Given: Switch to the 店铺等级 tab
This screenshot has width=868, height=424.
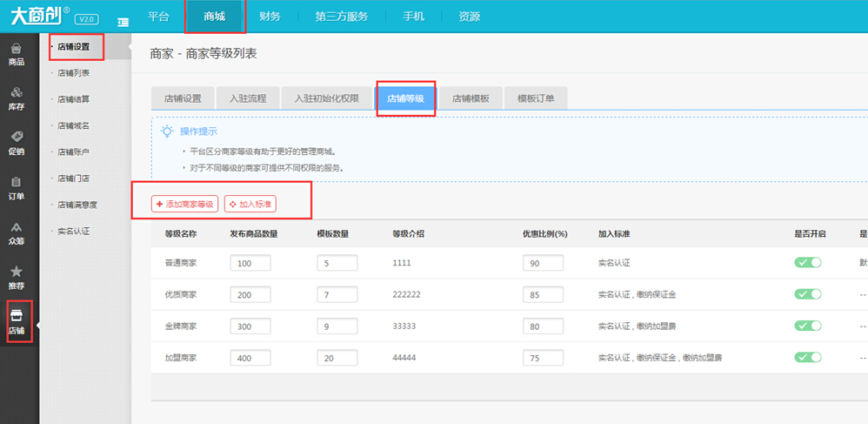Looking at the screenshot, I should click(405, 98).
